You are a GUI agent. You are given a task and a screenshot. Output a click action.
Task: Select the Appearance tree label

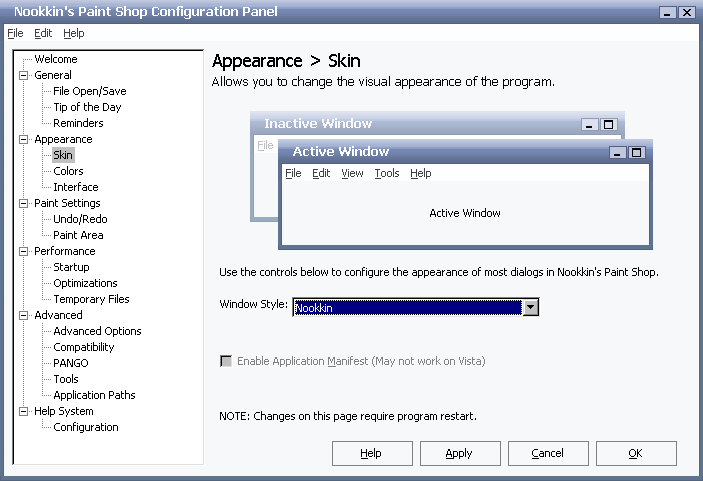tap(63, 139)
